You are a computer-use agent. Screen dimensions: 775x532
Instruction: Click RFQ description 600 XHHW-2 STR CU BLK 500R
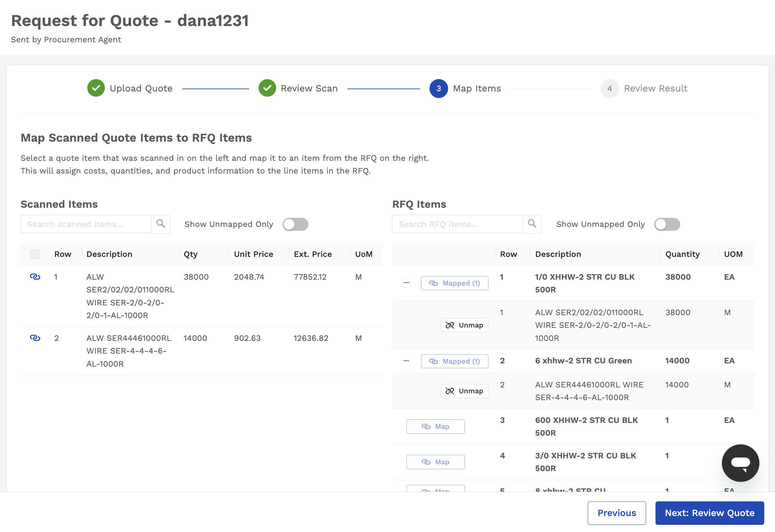(x=586, y=427)
